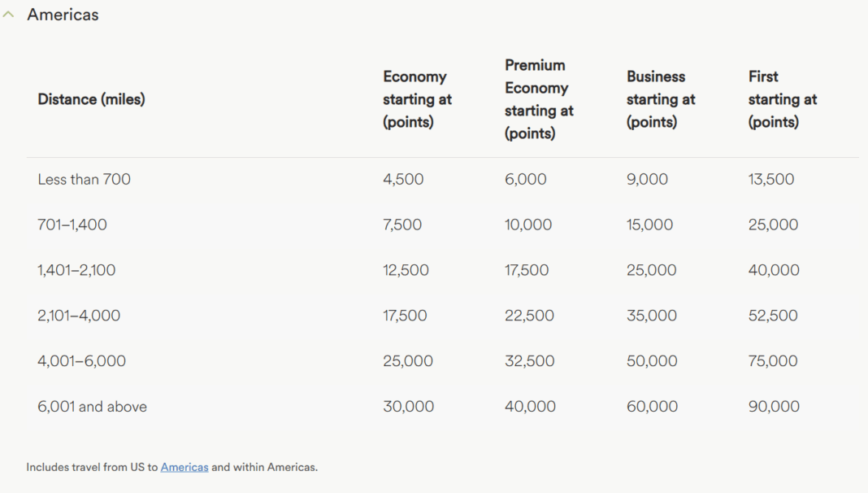The image size is (868, 493).
Task: Select the Less than 700 row label
Action: (85, 180)
